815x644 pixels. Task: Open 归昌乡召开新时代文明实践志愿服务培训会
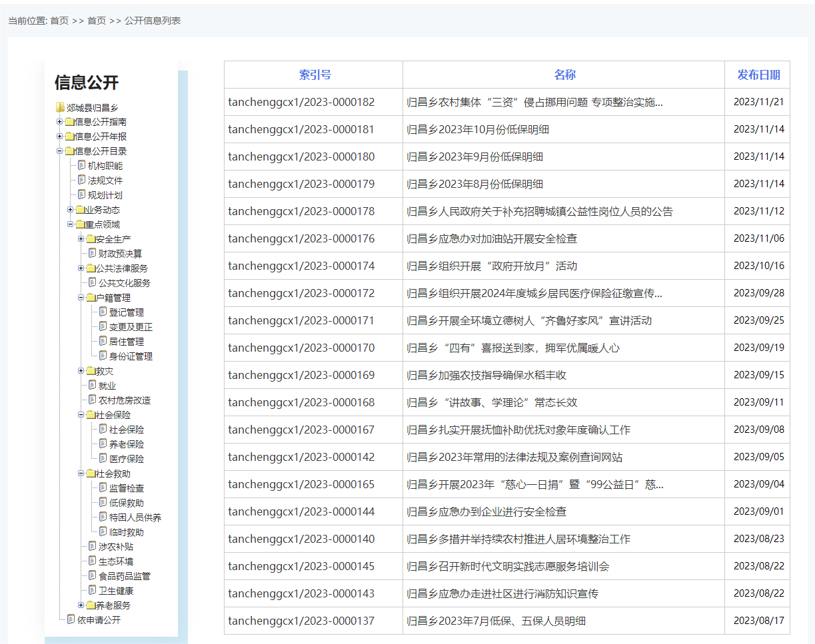point(508,566)
